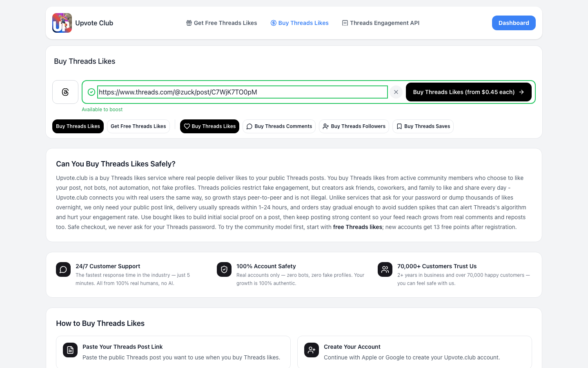
Task: Click Buy Threads Likes (from $0.45 each) button
Action: pos(469,92)
